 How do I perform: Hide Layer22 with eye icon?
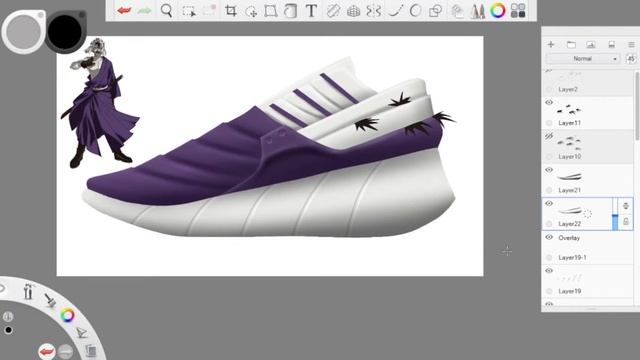tap(549, 203)
